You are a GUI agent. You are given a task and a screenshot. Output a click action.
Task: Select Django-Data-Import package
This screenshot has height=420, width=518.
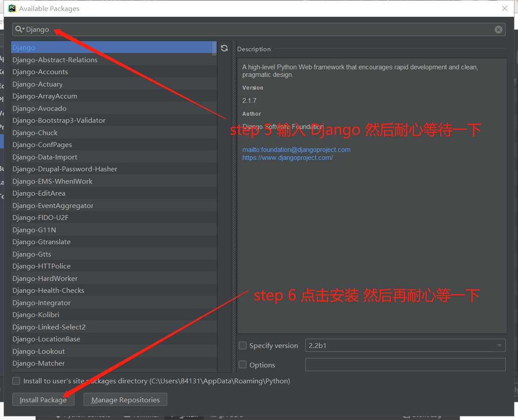(113, 157)
